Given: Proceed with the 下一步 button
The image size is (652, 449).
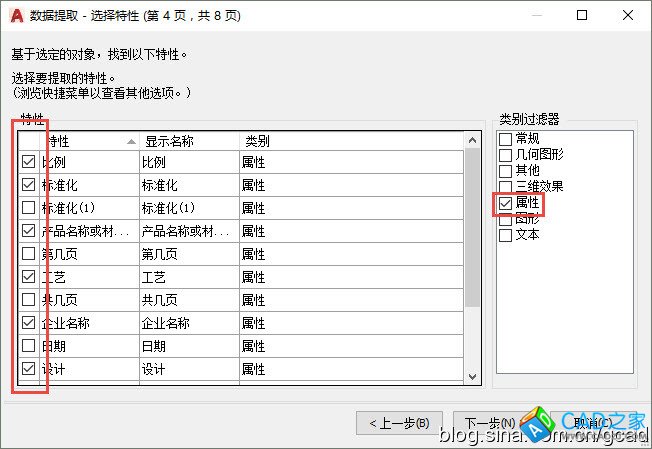Looking at the screenshot, I should coord(486,422).
